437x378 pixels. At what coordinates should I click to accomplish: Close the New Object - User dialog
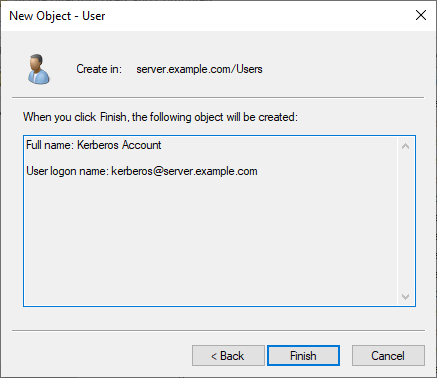pos(421,15)
